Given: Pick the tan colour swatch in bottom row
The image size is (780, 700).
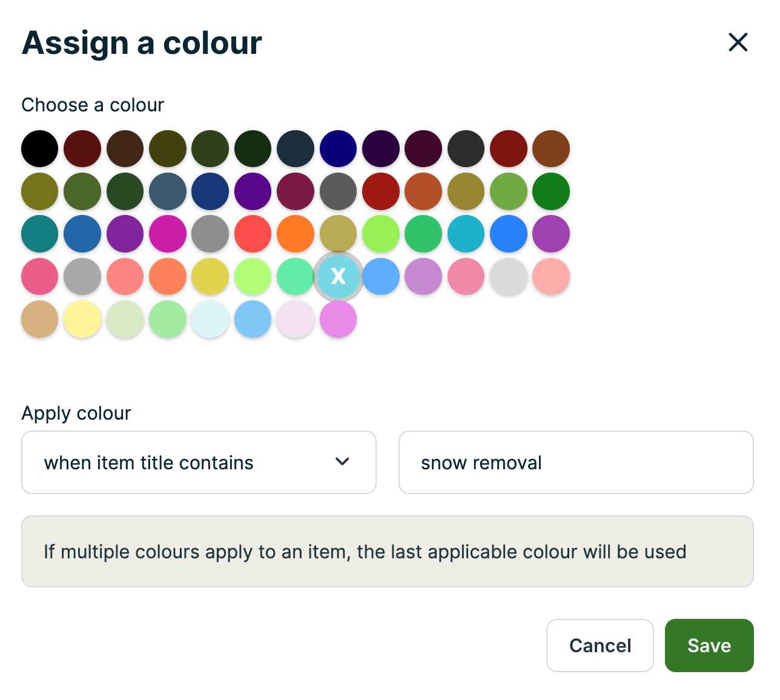Looking at the screenshot, I should (39, 319).
